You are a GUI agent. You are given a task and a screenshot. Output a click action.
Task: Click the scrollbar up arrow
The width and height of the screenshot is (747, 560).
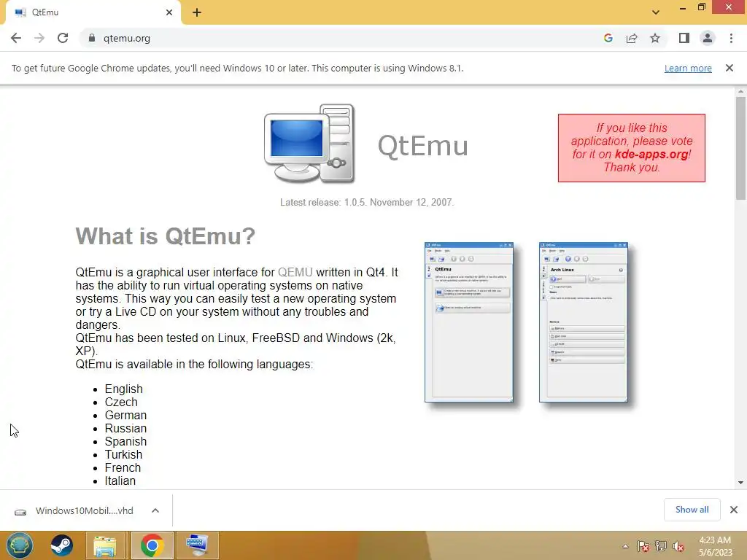click(x=740, y=91)
